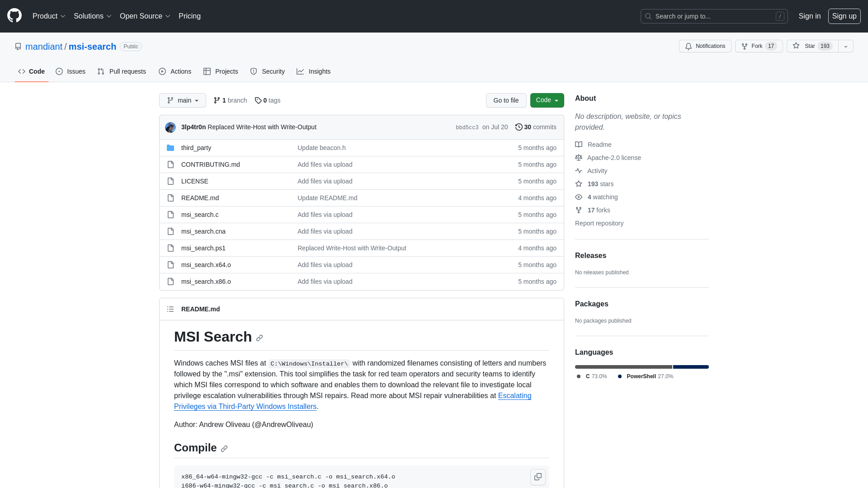
Task: Copy the compile commands with the copy icon
Action: tap(538, 477)
